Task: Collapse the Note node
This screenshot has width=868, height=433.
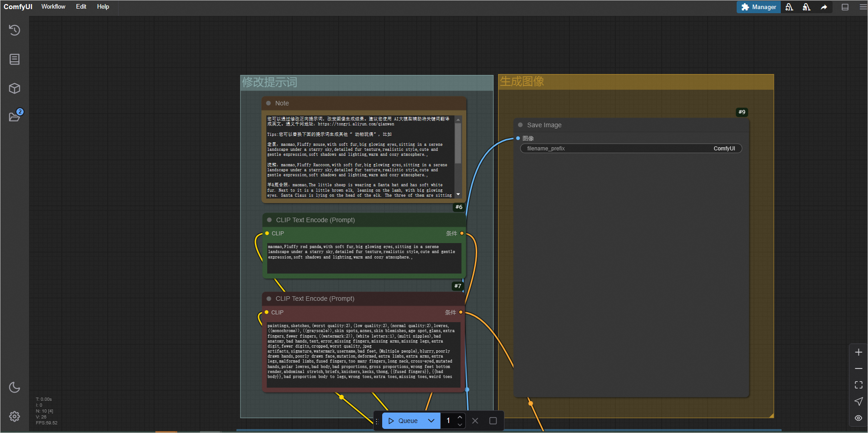Action: pos(269,103)
